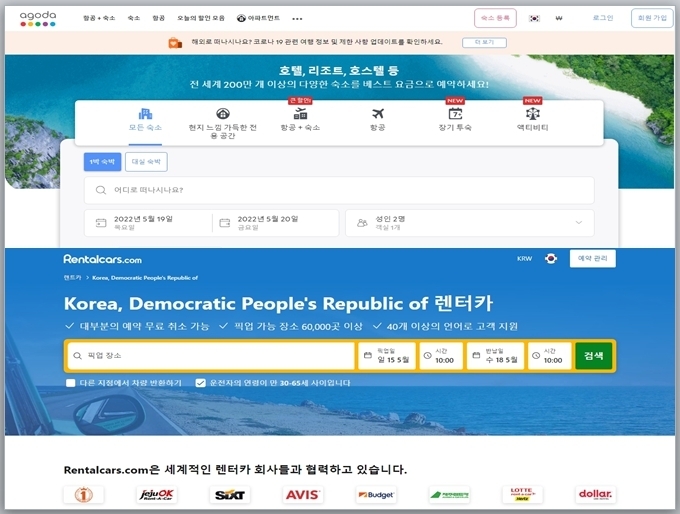Screen dimensions: 680x514
Task: Select the 모든 숙소 tab
Action: [145, 121]
